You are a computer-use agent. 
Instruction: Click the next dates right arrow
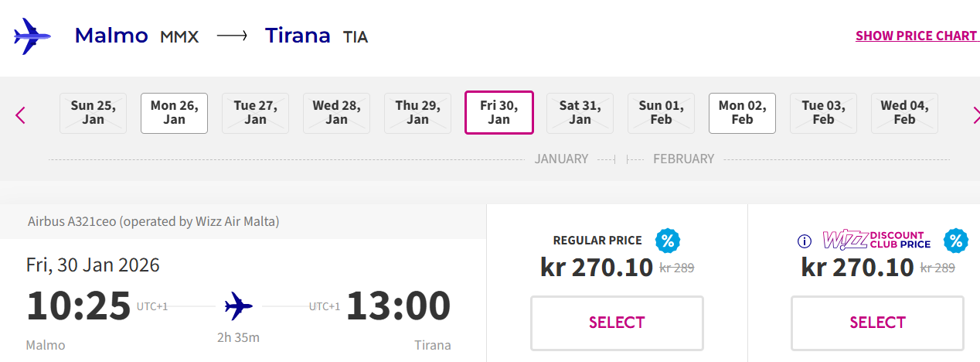[975, 115]
